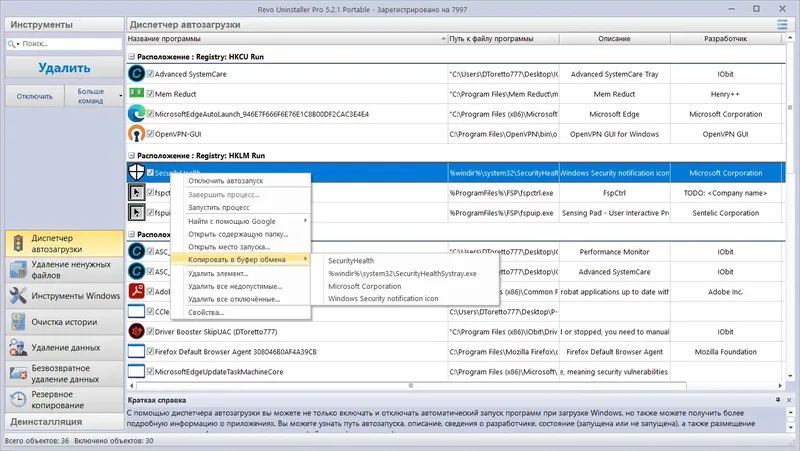Toggle Firefox Default Browser Agent checkbox
Viewport: 800px width, 451px height.
150,351
